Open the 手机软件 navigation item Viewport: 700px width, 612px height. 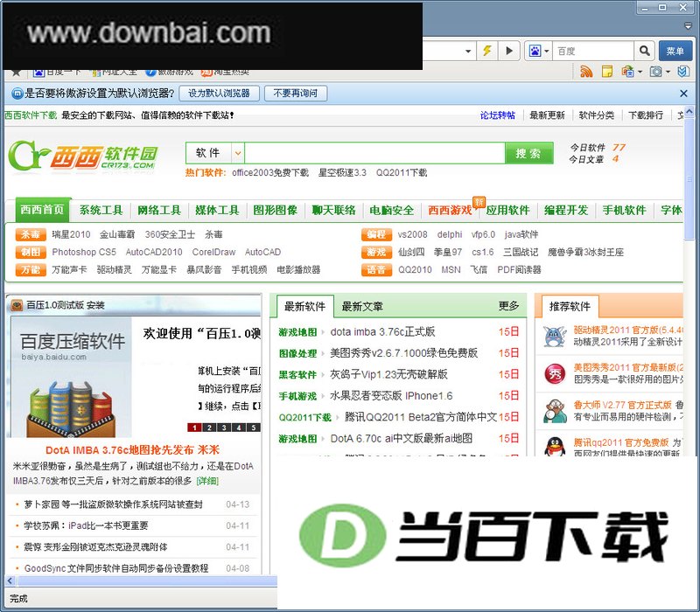tap(624, 210)
